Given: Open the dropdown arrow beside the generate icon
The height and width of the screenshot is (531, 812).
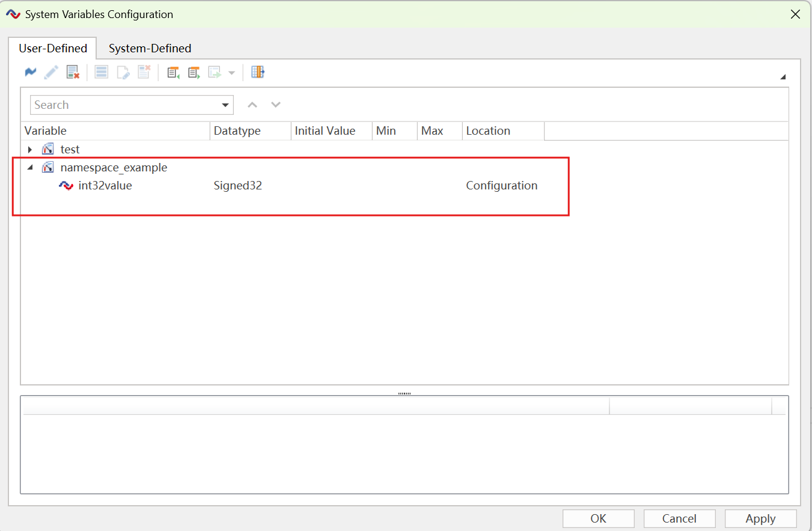Looking at the screenshot, I should pos(231,73).
